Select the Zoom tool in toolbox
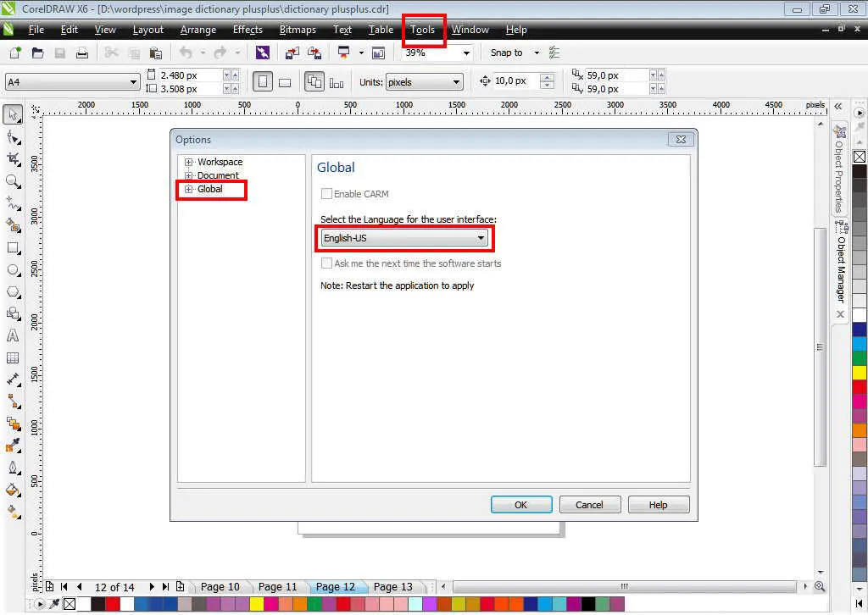Image resolution: width=868 pixels, height=615 pixels. 13,181
